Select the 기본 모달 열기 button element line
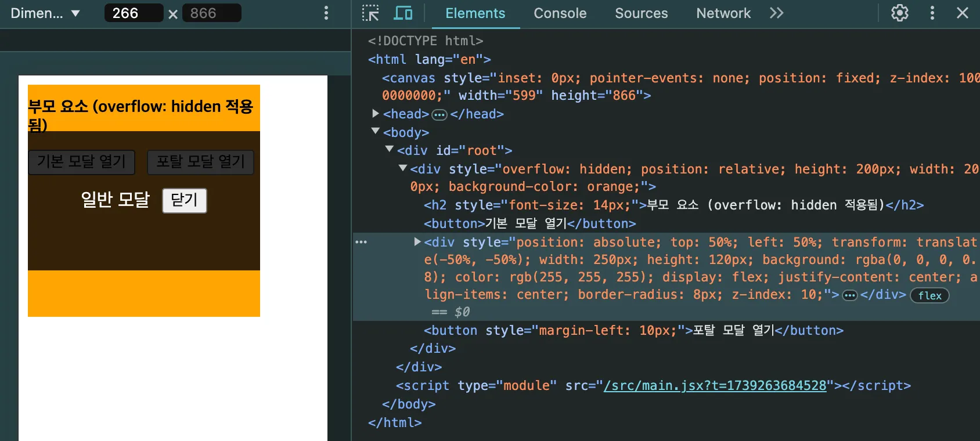The image size is (980, 441). coord(529,223)
